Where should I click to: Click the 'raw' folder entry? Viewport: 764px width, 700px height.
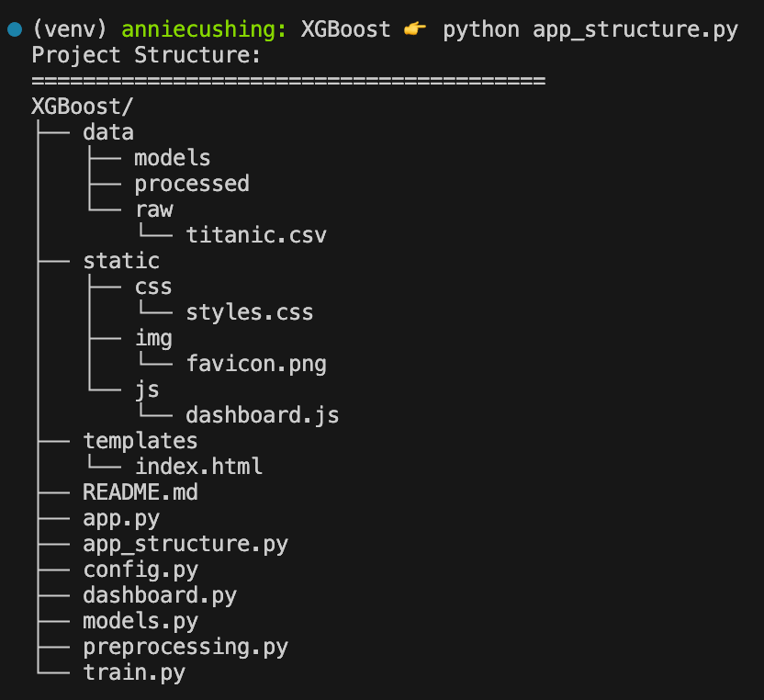[x=154, y=210]
